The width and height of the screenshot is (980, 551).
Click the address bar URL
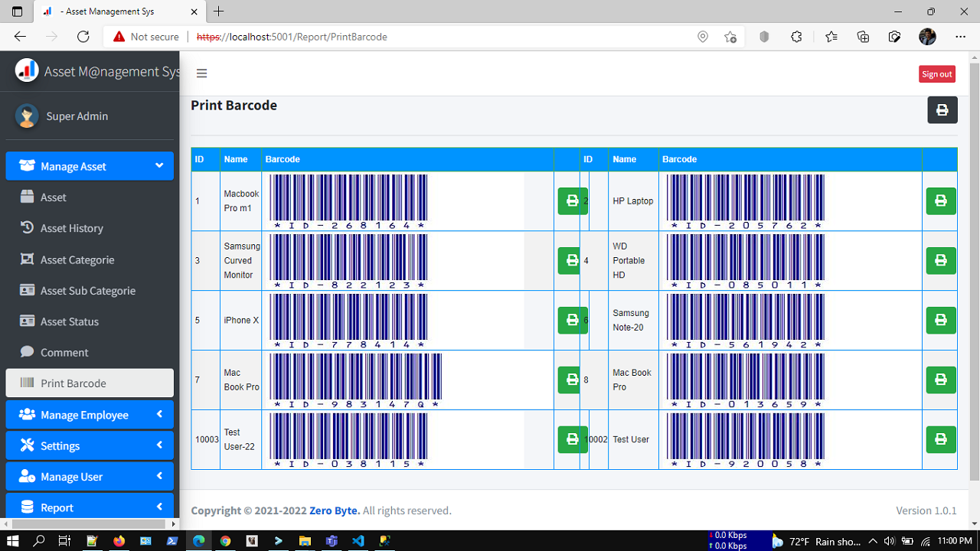point(292,37)
